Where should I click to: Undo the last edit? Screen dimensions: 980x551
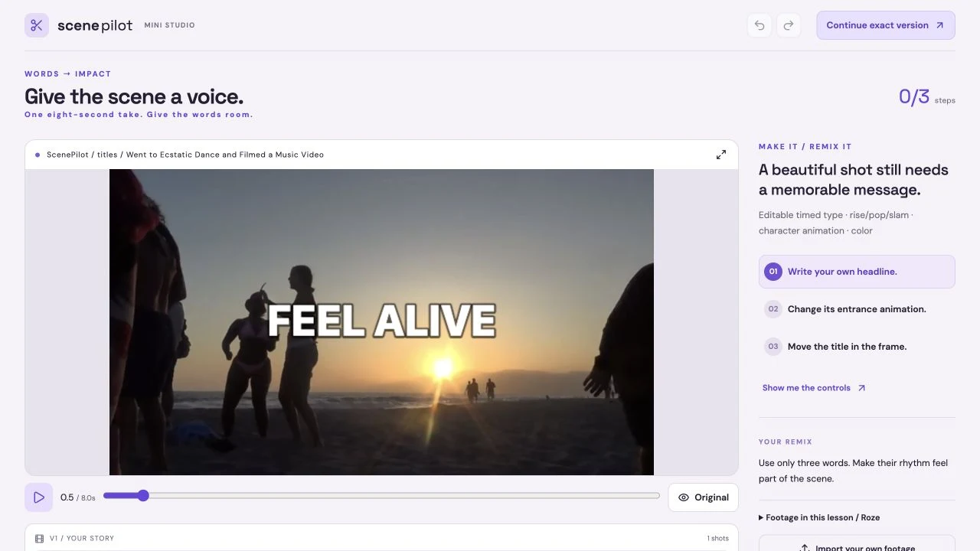pyautogui.click(x=759, y=25)
